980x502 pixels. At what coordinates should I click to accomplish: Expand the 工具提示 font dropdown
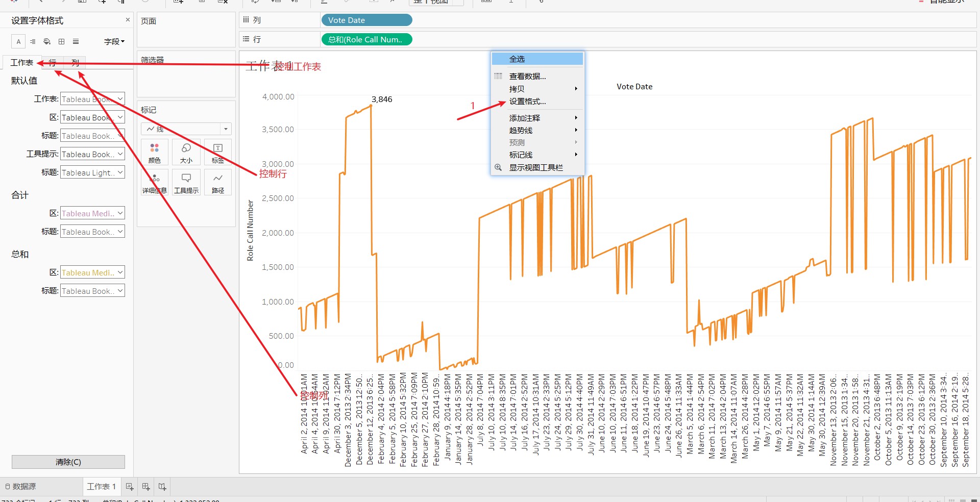pos(92,154)
